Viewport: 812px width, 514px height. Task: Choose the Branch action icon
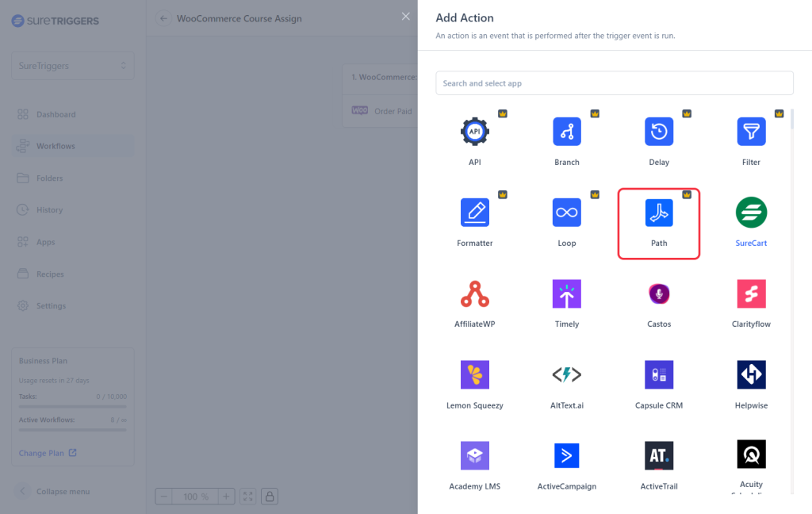[x=566, y=132]
